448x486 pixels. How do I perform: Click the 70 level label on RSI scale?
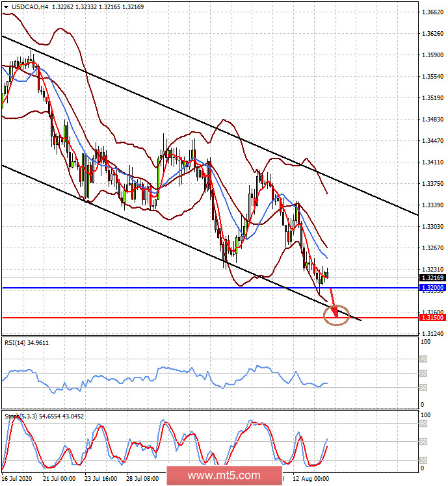pos(423,359)
